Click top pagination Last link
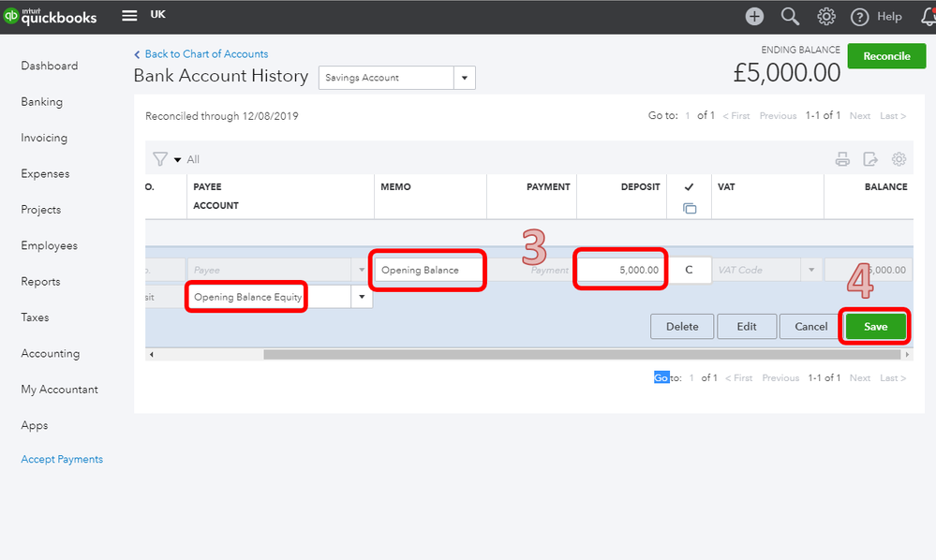This screenshot has width=936, height=560. click(x=893, y=116)
